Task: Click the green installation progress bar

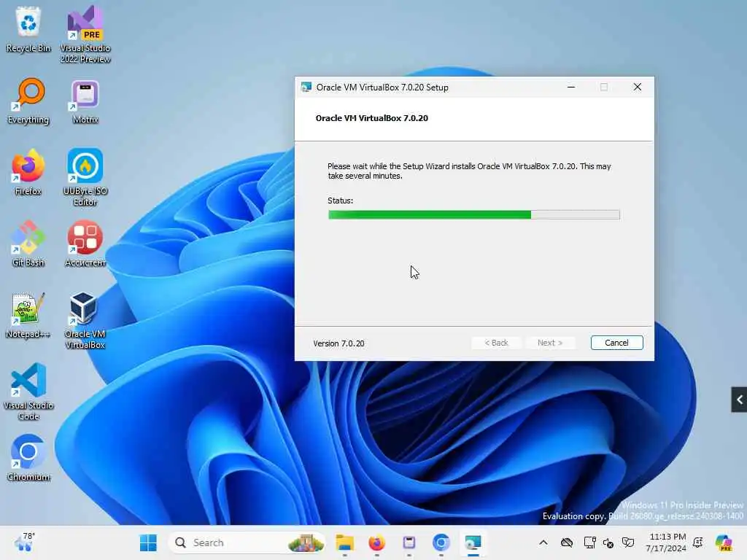Action: coord(474,215)
